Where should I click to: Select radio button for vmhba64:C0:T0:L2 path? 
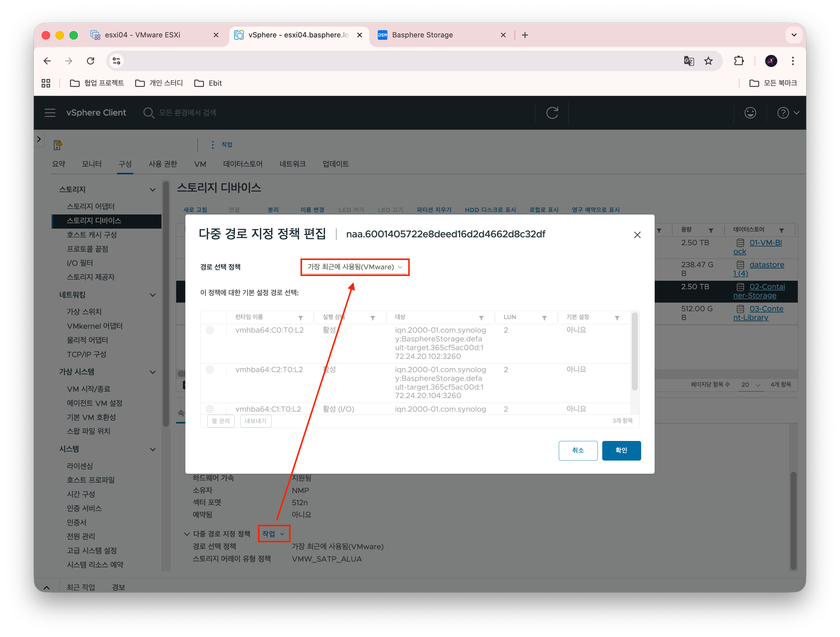(210, 330)
